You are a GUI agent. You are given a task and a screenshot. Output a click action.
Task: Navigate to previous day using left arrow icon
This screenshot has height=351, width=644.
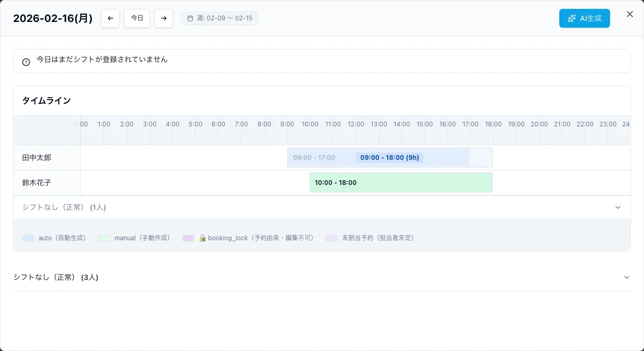point(110,18)
